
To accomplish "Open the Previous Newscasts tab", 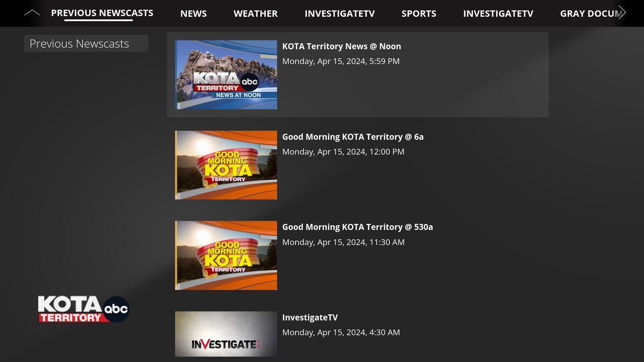I will click(x=102, y=13).
